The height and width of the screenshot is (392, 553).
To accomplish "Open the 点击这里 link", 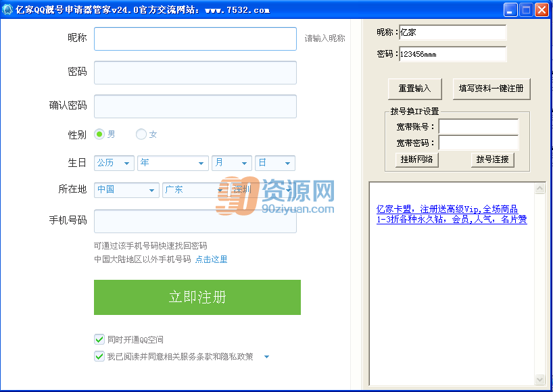I will (x=211, y=260).
